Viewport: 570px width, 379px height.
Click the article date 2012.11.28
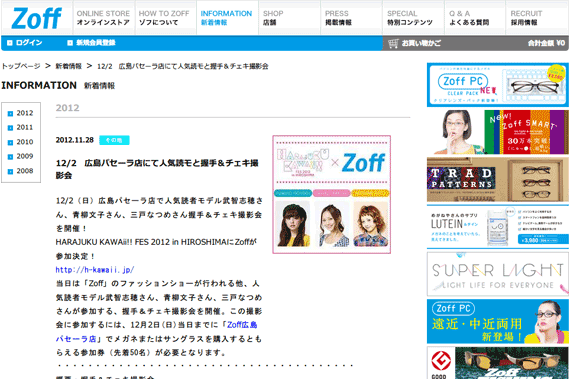(75, 140)
